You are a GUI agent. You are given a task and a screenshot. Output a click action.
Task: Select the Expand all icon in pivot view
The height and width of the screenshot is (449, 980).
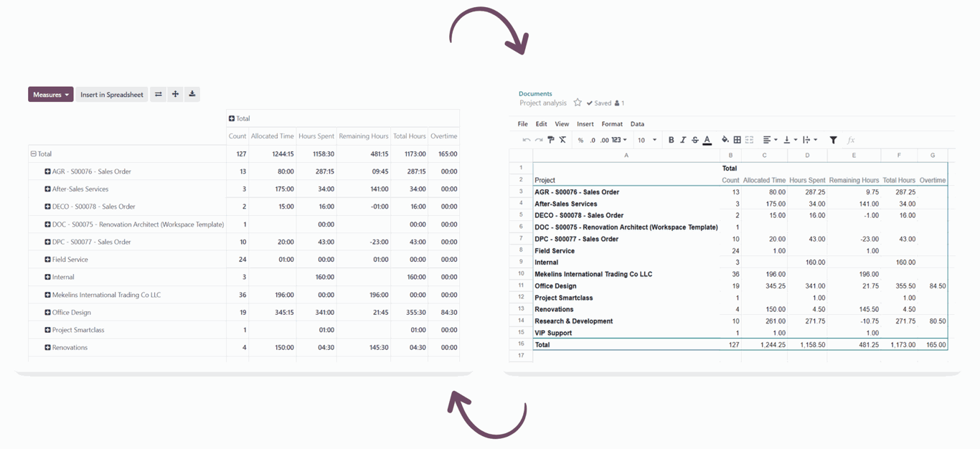175,94
